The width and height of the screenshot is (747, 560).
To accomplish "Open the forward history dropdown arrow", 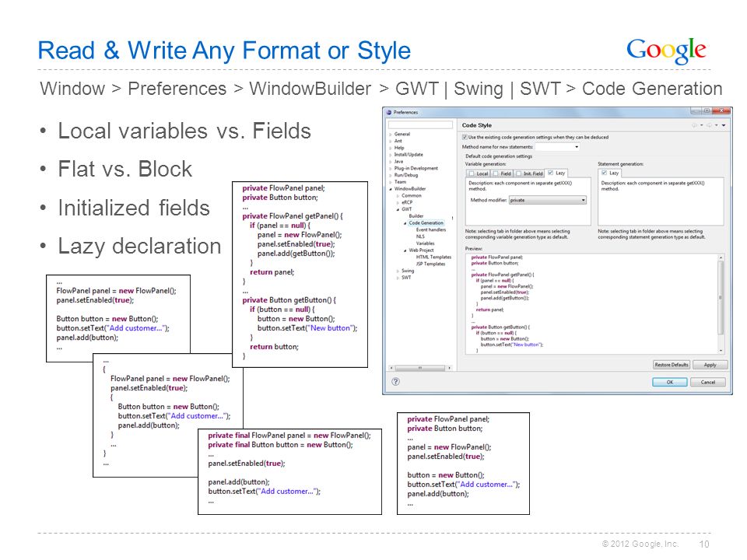I will point(716,125).
